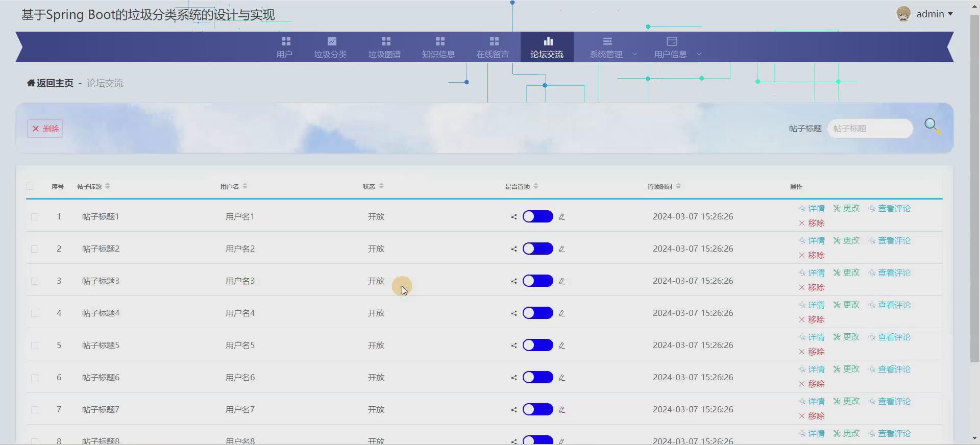
Task: Open the 垃圾分类 navigation tab
Action: [331, 47]
